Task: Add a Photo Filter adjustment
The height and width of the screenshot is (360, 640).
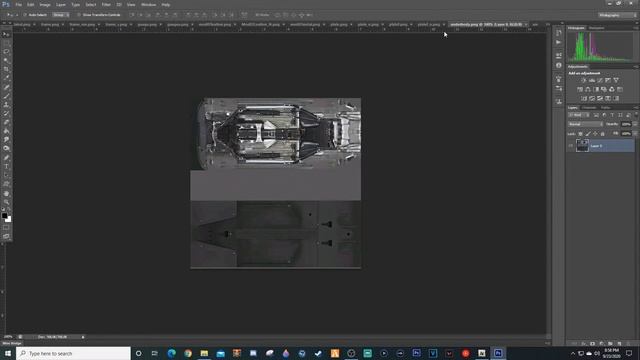Action: click(604, 89)
